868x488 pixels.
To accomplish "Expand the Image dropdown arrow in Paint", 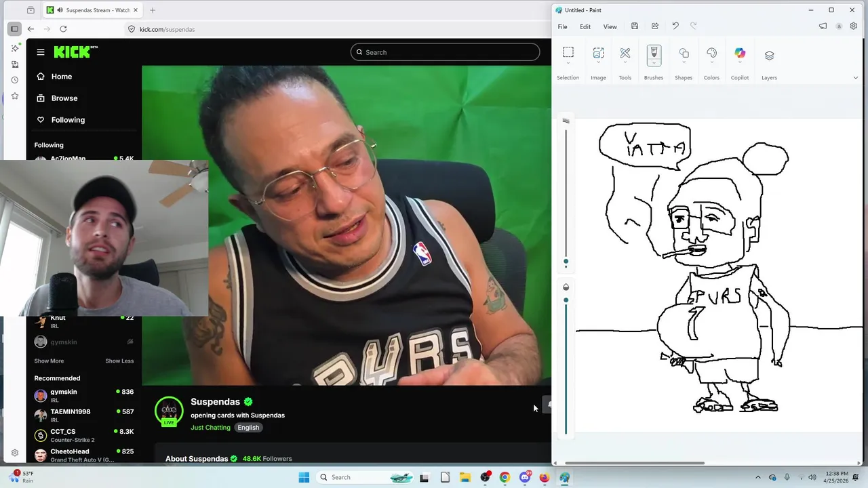I will (598, 64).
